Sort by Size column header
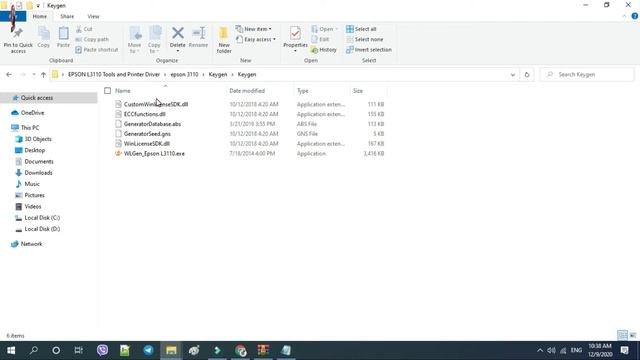The width and height of the screenshot is (640, 360). [x=358, y=91]
